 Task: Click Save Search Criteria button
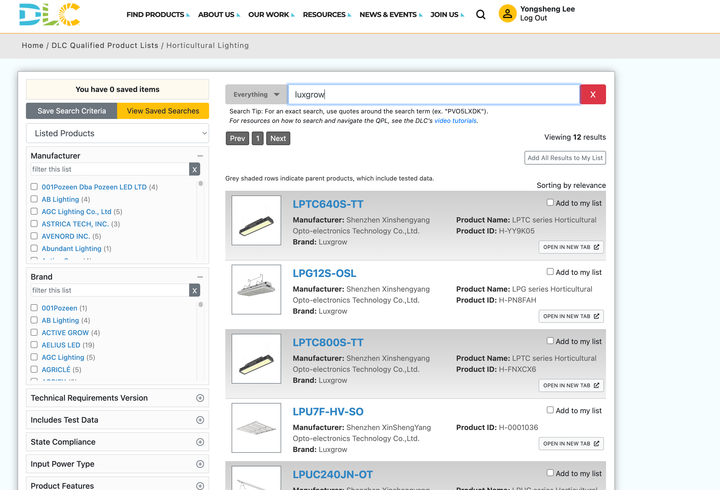pos(72,111)
